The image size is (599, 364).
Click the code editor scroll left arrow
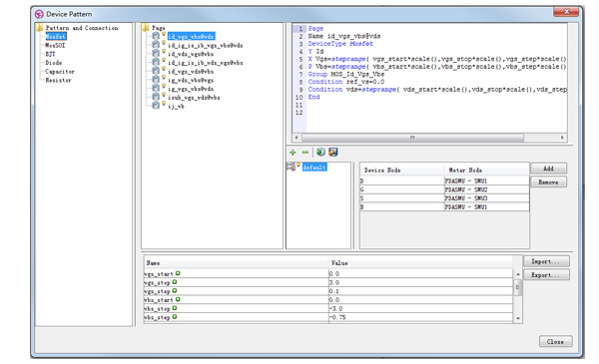pyautogui.click(x=297, y=138)
